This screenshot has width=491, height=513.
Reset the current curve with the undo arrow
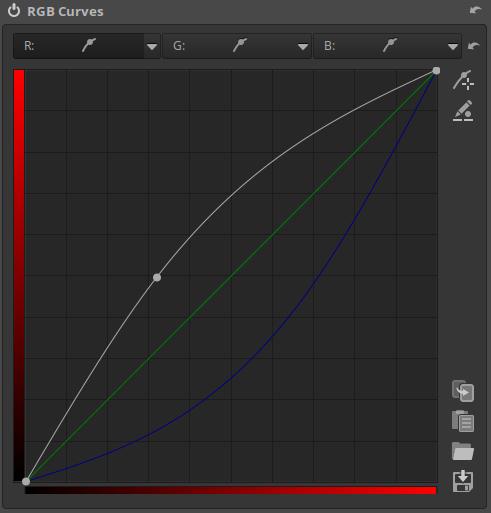(473, 45)
